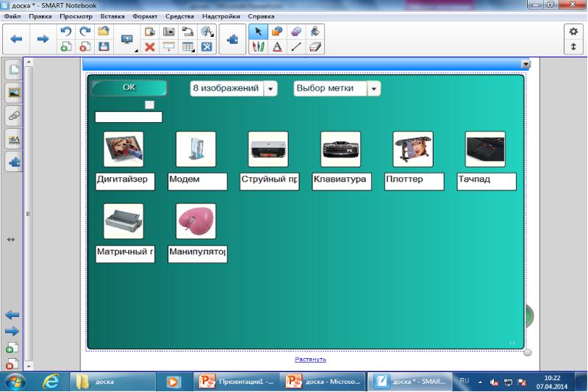Select the Line drawing tool
Viewport: 588px width, 392px height.
tap(296, 46)
